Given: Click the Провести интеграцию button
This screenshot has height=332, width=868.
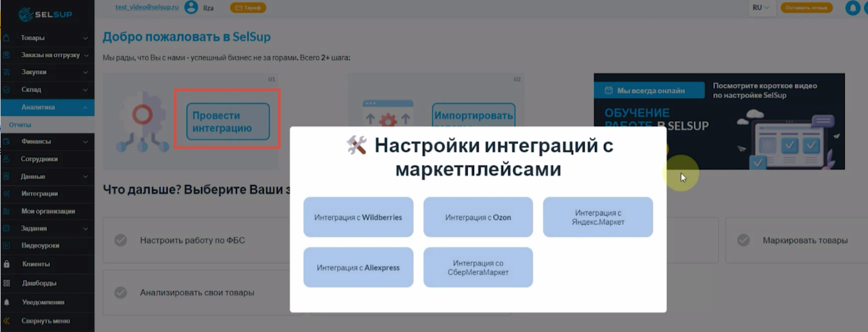Looking at the screenshot, I should pyautogui.click(x=228, y=122).
